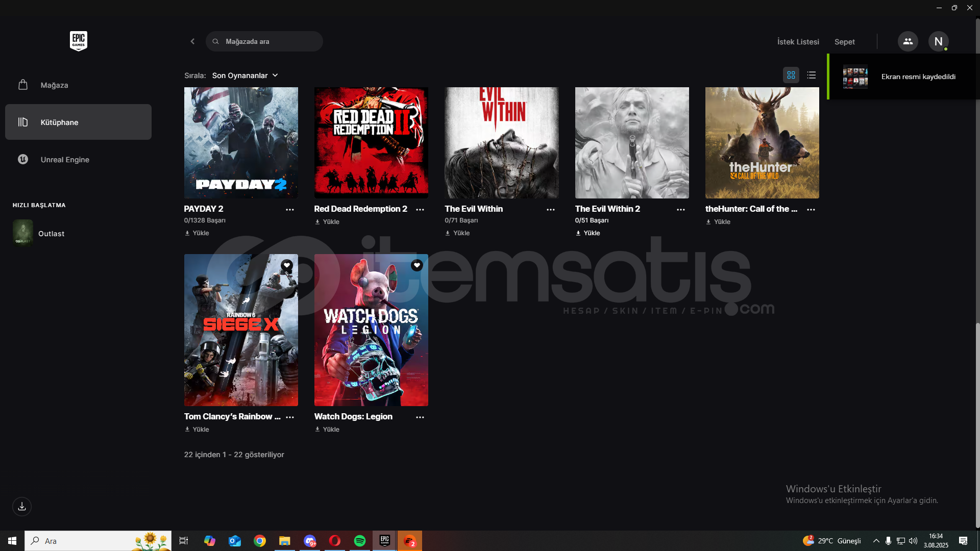Switch to grid view

791,75
